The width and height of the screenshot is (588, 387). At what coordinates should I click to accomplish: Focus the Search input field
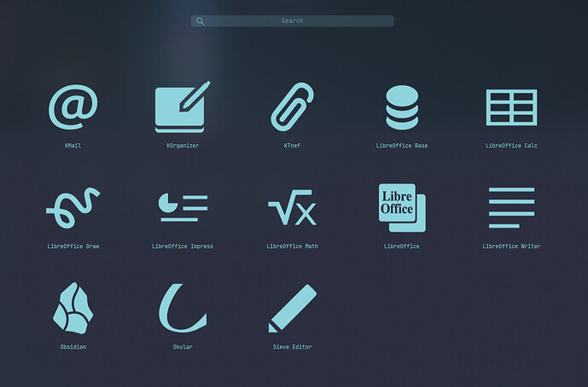pos(293,21)
